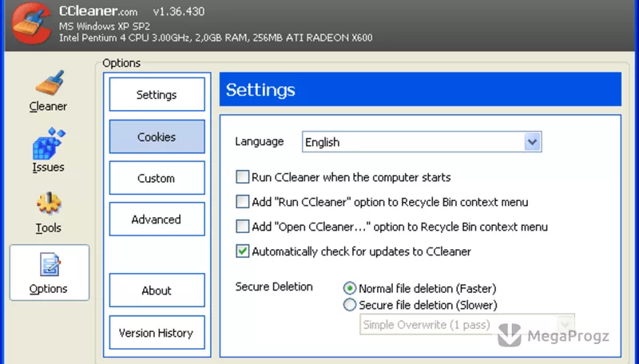Open the Advanced options tab
Viewport: 639px width, 364px height.
coord(157,219)
